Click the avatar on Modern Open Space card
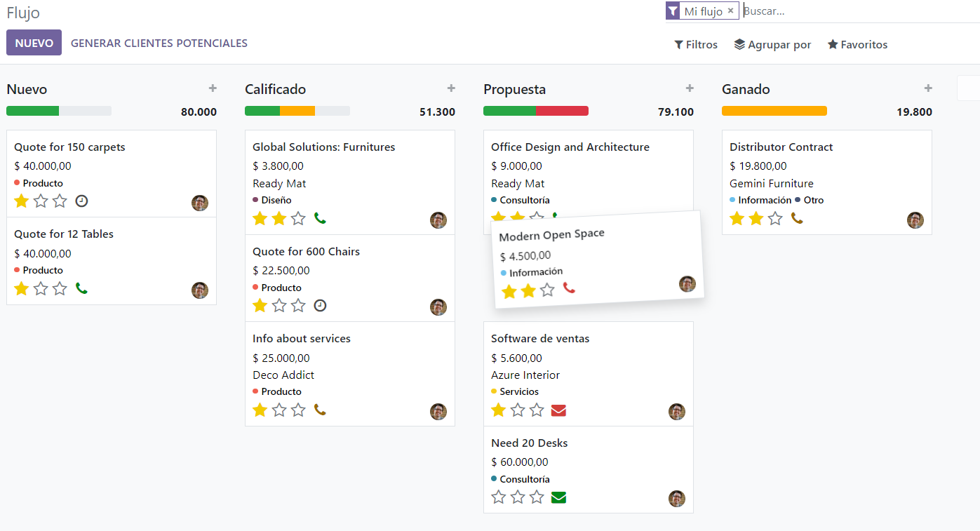980x531 pixels. click(687, 284)
